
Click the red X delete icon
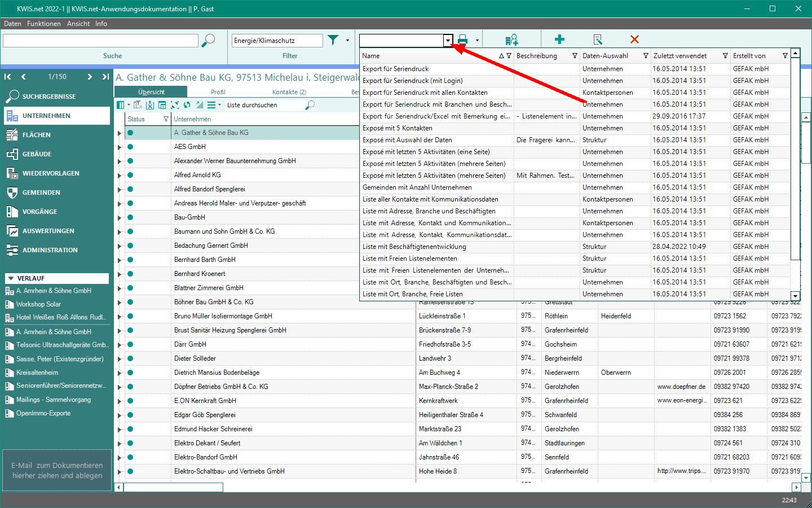[634, 39]
